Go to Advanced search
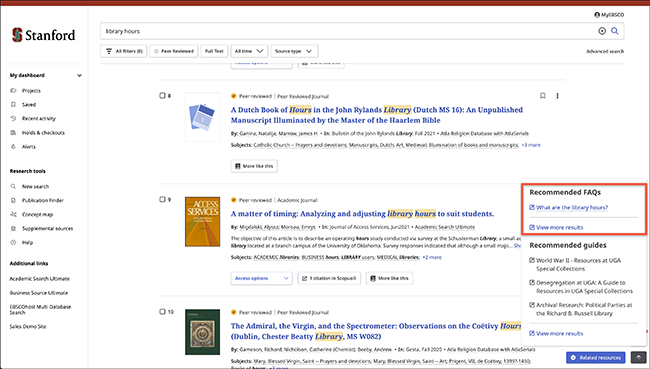The image size is (650, 369). (605, 51)
